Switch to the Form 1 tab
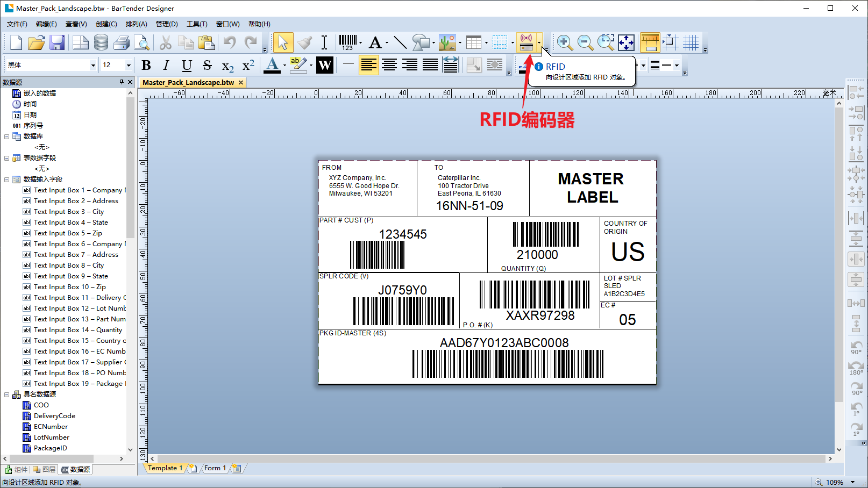Viewport: 868px width, 488px height. [215, 468]
